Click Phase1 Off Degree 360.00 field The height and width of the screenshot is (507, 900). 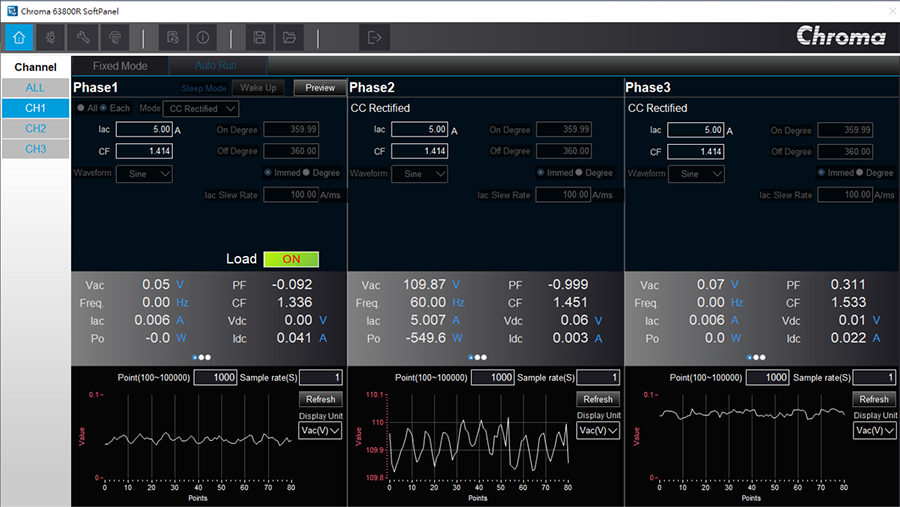coord(291,151)
